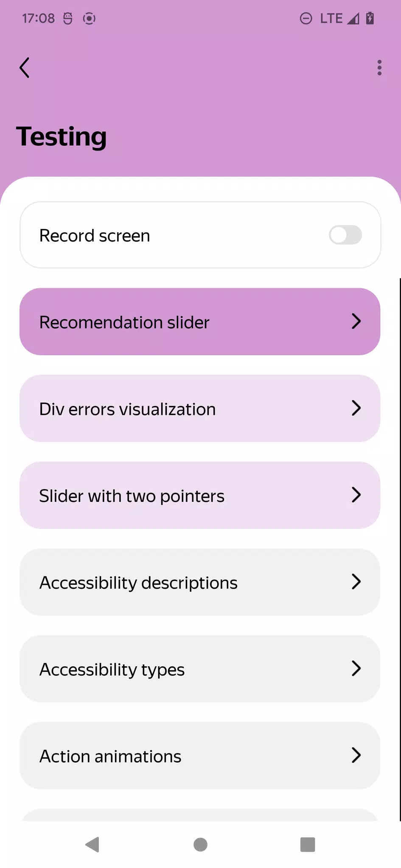
Task: Tap the back arrow icon
Action: [x=25, y=68]
